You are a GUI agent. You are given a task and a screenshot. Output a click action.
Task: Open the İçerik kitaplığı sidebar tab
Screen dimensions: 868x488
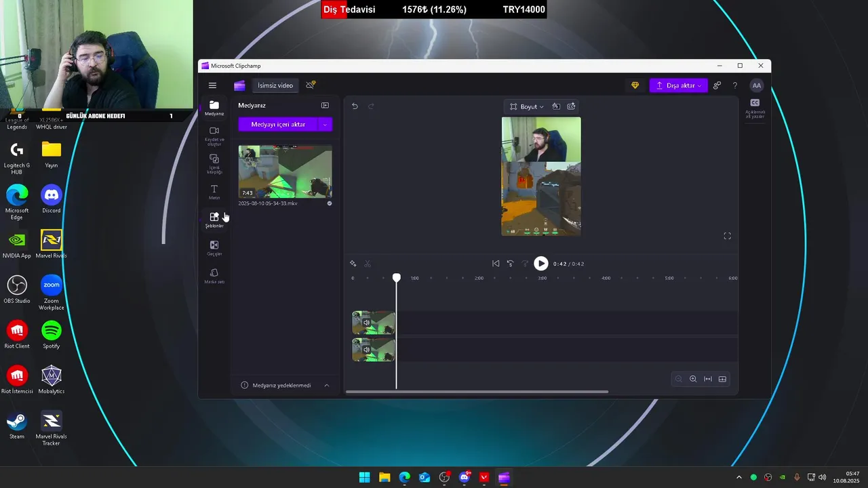(x=214, y=164)
